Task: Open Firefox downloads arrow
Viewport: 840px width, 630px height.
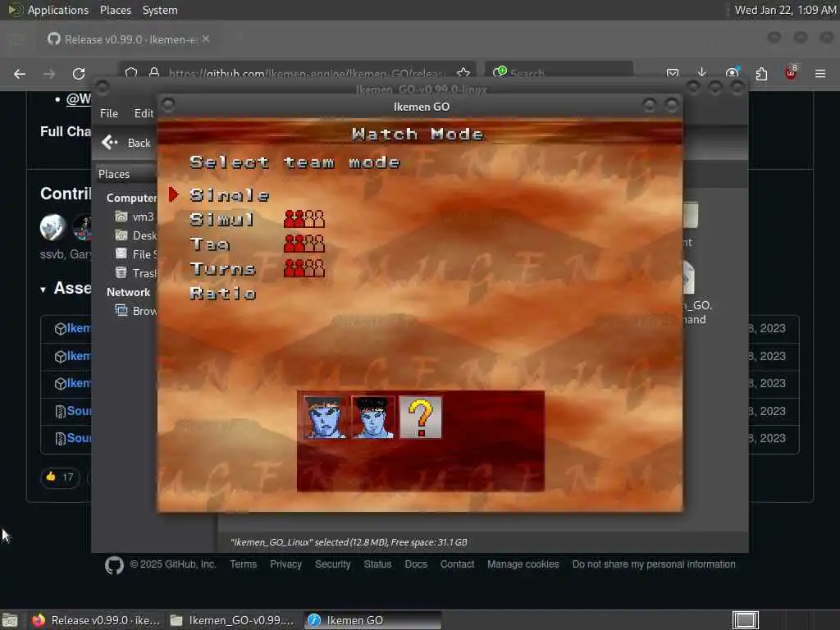Action: pos(702,73)
